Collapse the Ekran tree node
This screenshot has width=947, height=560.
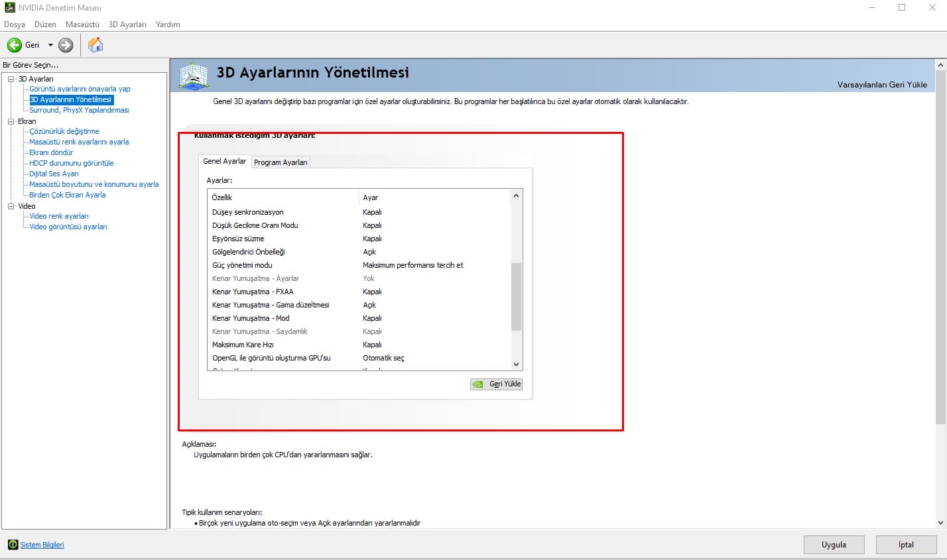[x=11, y=121]
